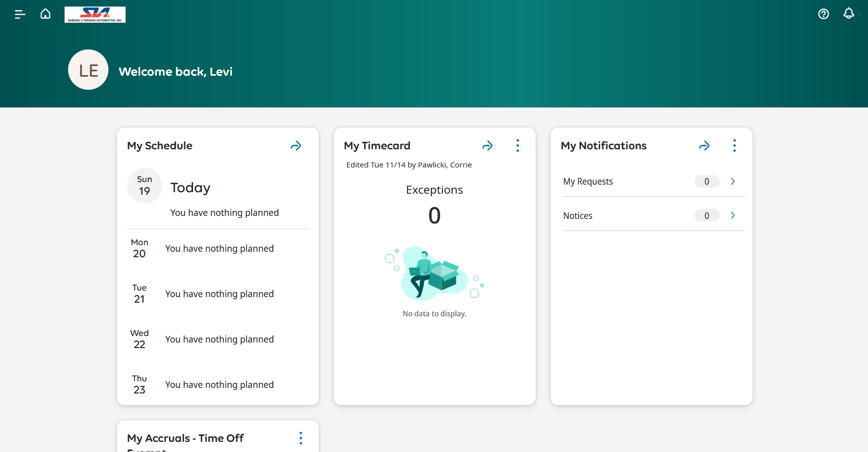Open My Accruals three-dot options menu
868x452 pixels.
click(301, 438)
